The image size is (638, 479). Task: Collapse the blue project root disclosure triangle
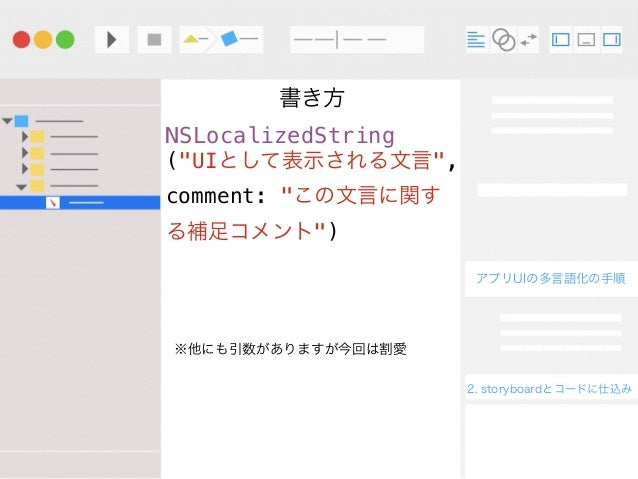pyautogui.click(x=7, y=121)
